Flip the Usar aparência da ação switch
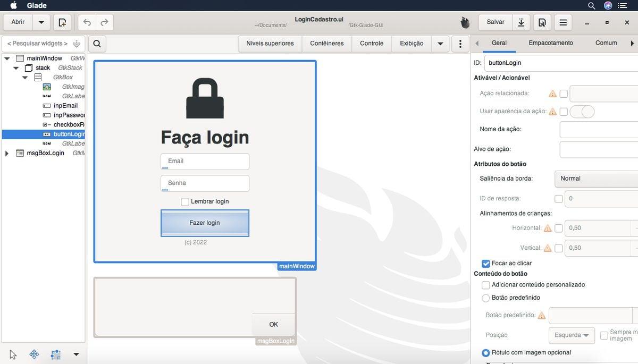638x364 pixels. point(582,112)
